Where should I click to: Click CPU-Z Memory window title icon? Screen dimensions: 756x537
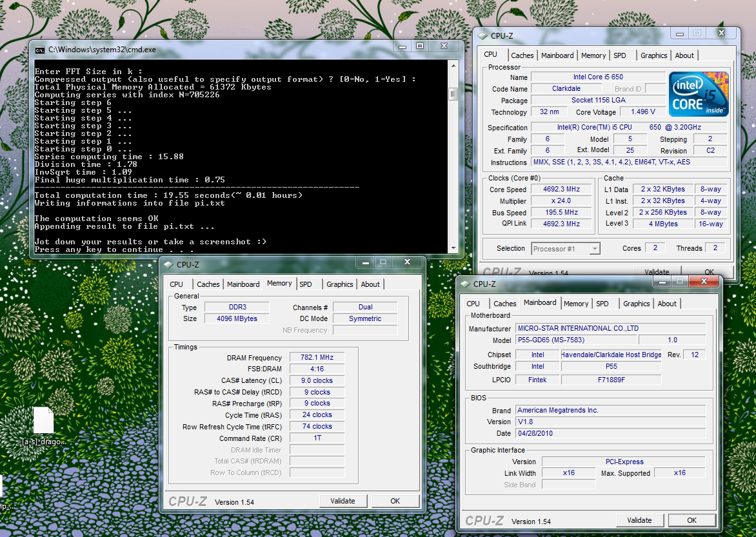(169, 265)
